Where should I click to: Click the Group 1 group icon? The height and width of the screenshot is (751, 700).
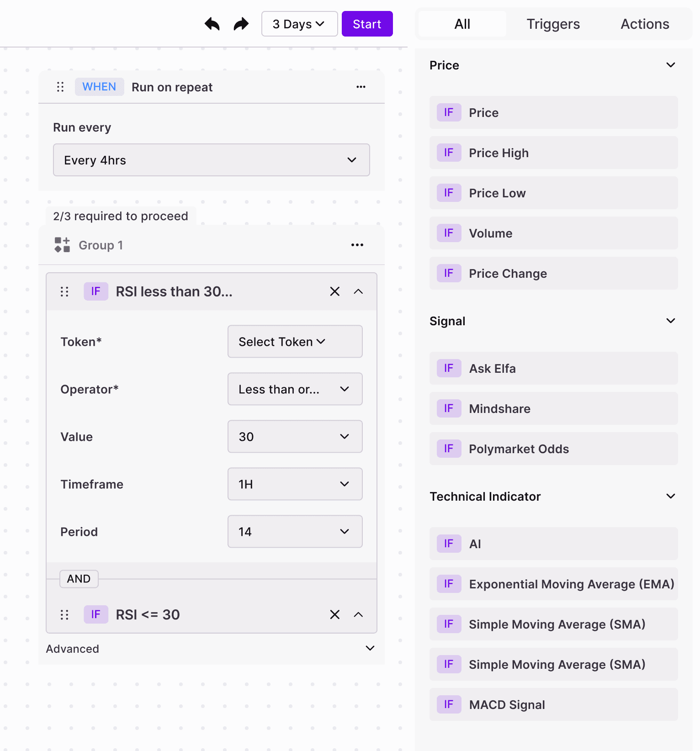coord(62,245)
